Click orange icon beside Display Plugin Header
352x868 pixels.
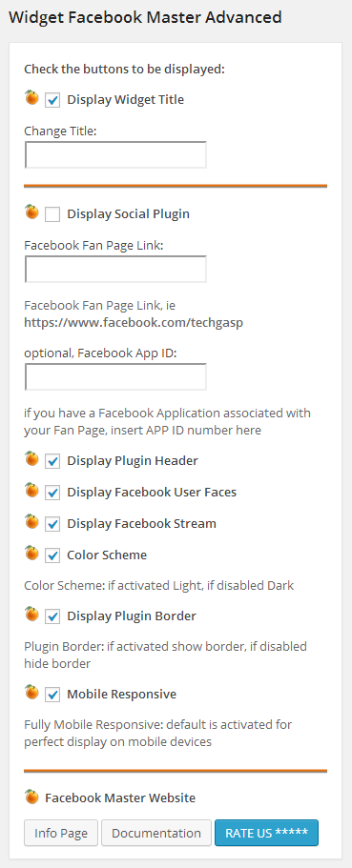pyautogui.click(x=32, y=459)
